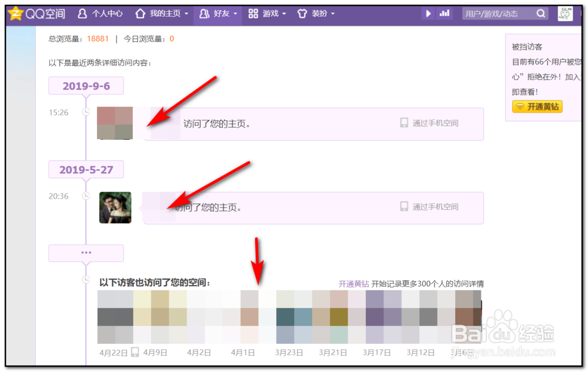Click the search magnifier icon
588x372 pixels.
[541, 14]
